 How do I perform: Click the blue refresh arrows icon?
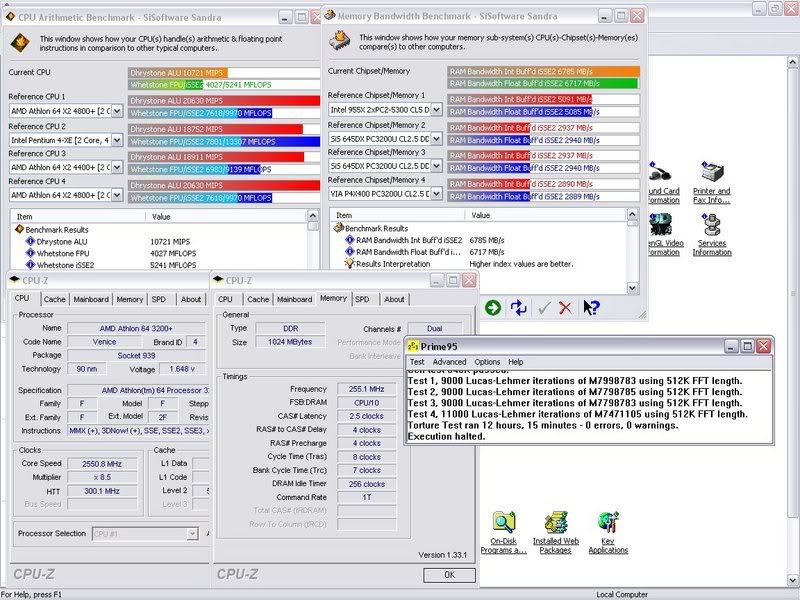pyautogui.click(x=518, y=307)
